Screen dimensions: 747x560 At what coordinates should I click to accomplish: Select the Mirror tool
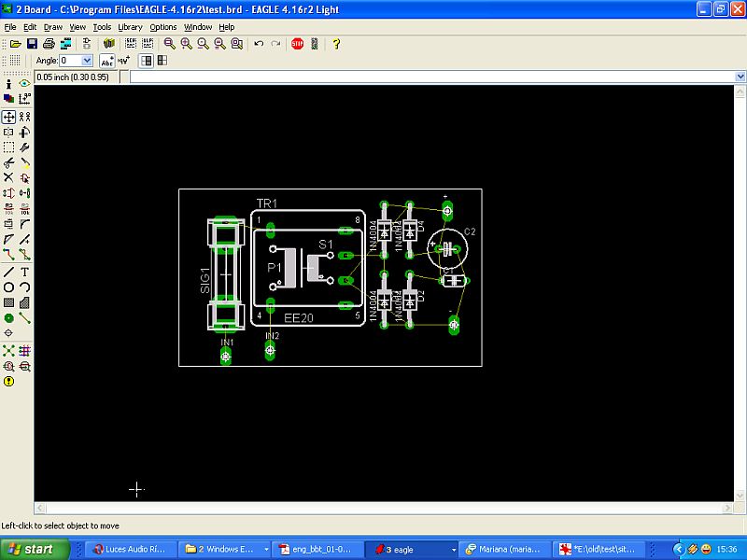pos(8,132)
